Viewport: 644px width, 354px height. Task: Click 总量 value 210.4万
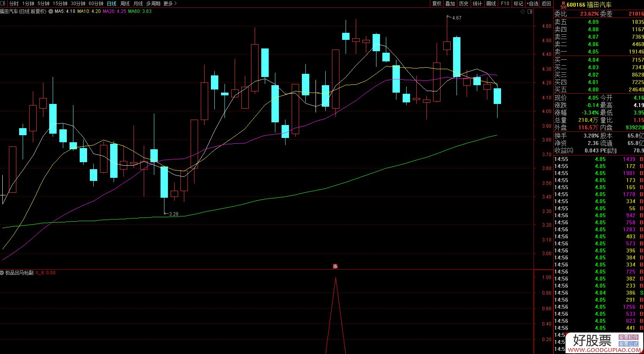tap(589, 120)
